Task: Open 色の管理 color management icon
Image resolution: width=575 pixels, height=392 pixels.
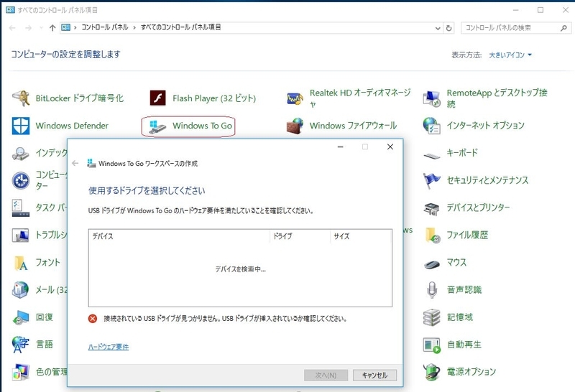Action: (x=21, y=372)
